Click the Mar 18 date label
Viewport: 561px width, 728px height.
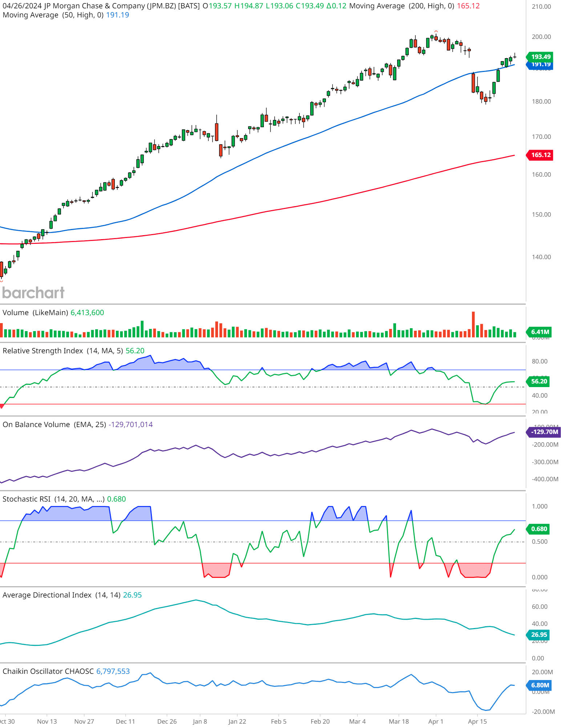(x=399, y=721)
